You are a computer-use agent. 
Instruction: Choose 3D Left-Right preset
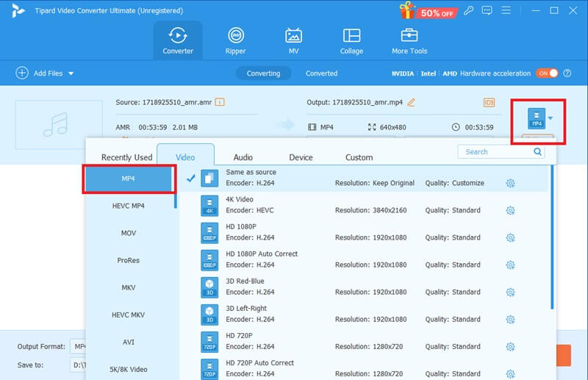364,315
